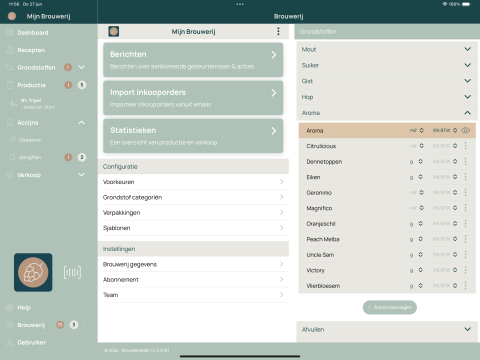The height and width of the screenshot is (360, 480).
Task: Collapse the Aroma category
Action: (x=387, y=113)
